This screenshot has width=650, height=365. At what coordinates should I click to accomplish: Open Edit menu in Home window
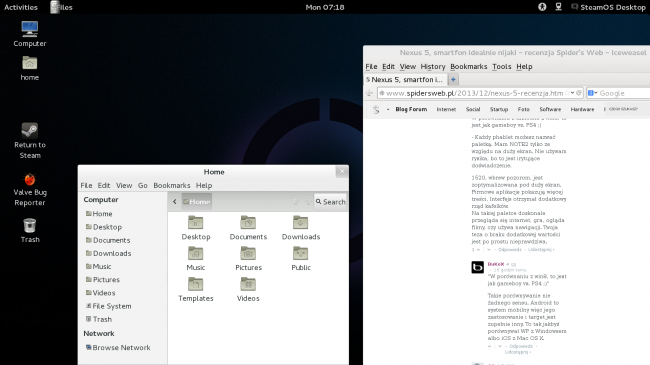point(104,185)
